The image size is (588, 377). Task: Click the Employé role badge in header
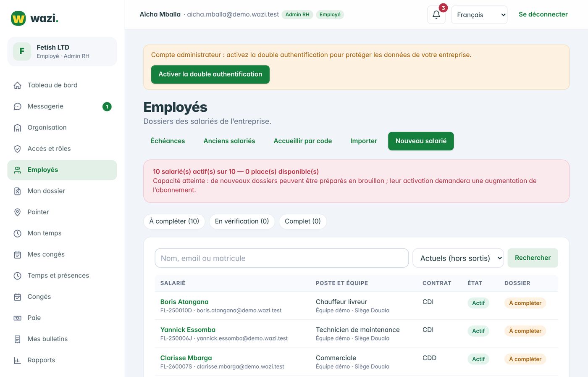[x=330, y=15]
